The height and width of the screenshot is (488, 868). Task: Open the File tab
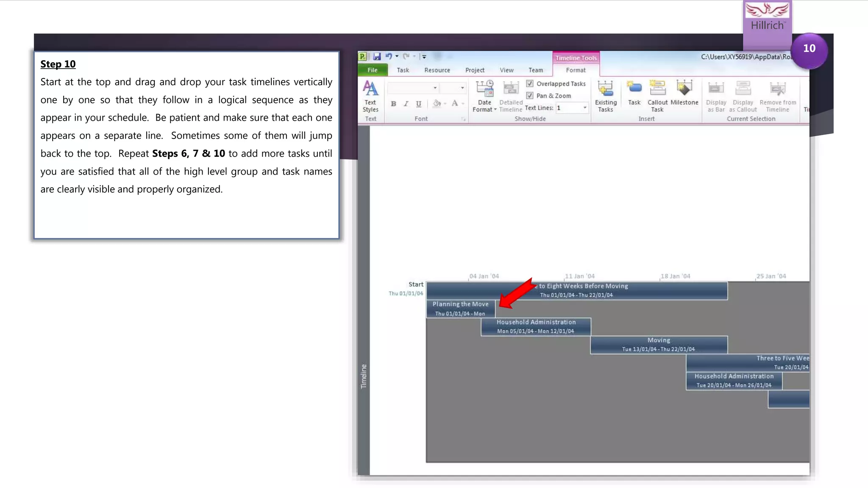click(372, 70)
